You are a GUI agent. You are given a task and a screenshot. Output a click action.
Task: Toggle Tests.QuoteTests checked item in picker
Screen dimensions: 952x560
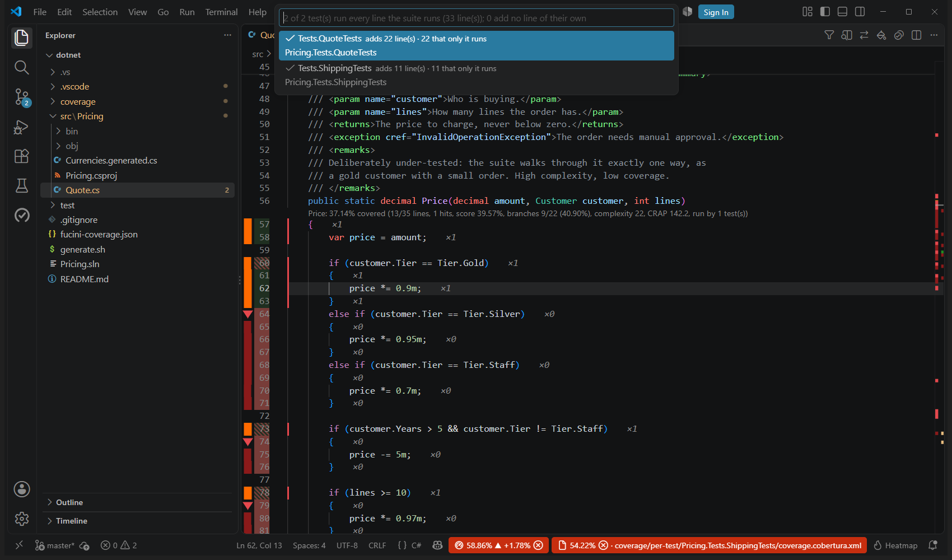pos(477,45)
